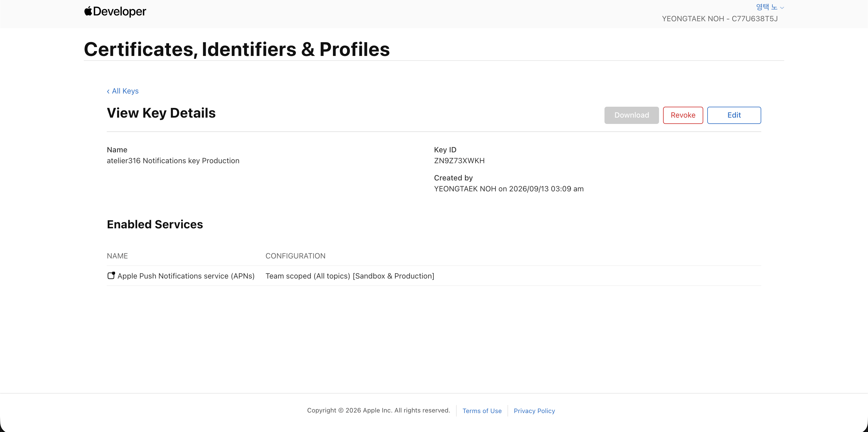The width and height of the screenshot is (868, 432).
Task: Click the APNs service icon
Action: (x=111, y=275)
